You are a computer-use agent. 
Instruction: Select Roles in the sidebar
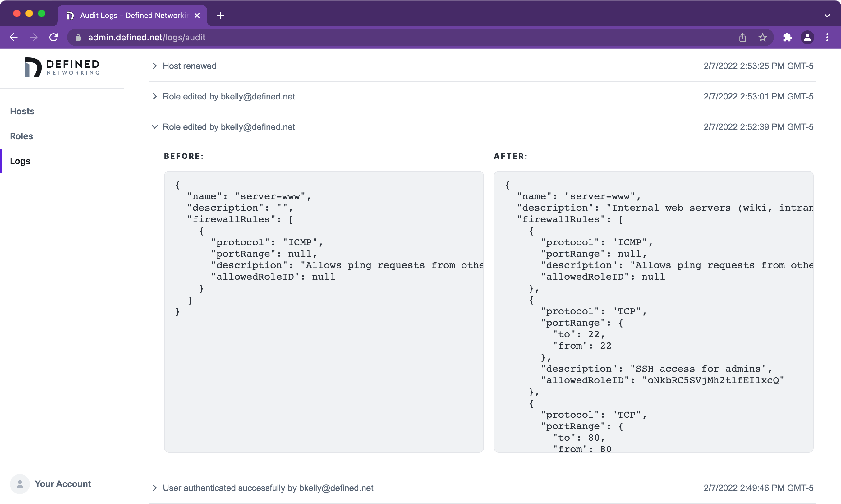pos(21,136)
